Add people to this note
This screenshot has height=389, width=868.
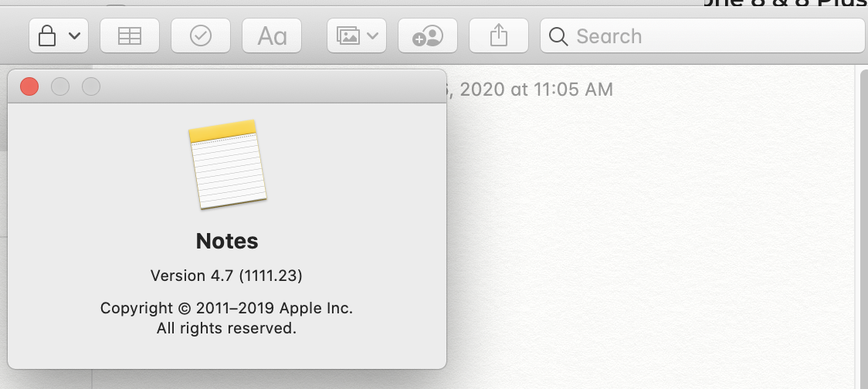427,36
